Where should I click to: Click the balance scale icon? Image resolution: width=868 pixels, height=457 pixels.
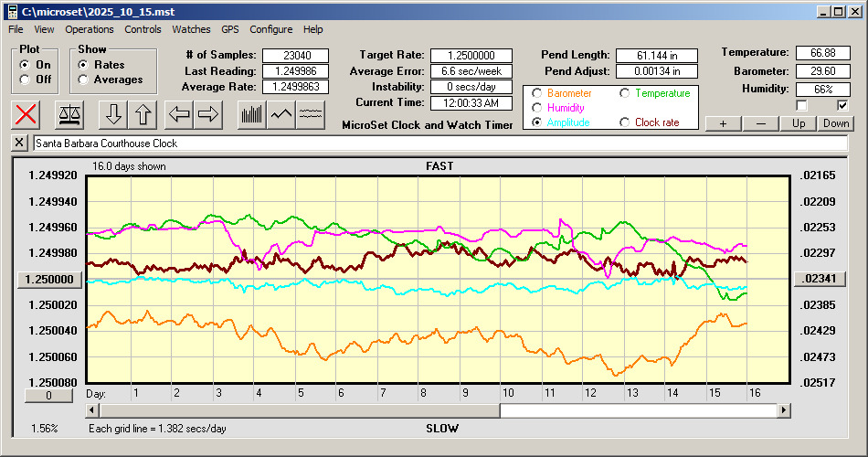(69, 114)
